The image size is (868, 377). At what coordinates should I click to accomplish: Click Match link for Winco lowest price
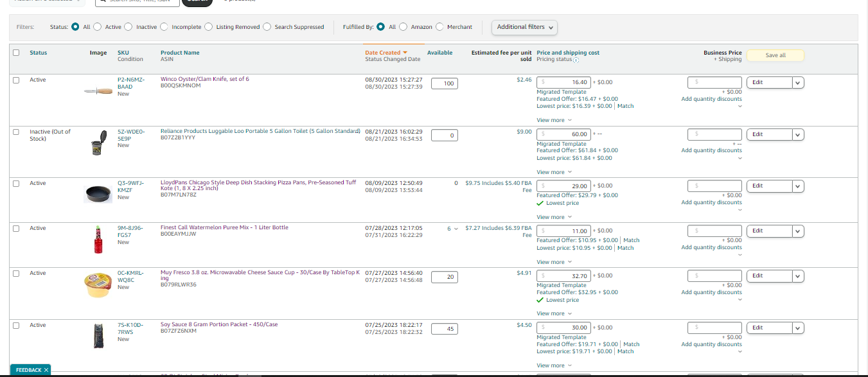tap(625, 106)
